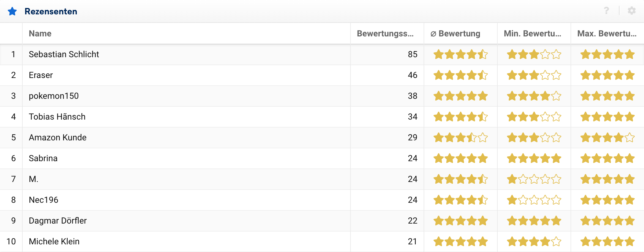Click Nec196's minimum rating stars
The width and height of the screenshot is (644, 252).
point(534,200)
